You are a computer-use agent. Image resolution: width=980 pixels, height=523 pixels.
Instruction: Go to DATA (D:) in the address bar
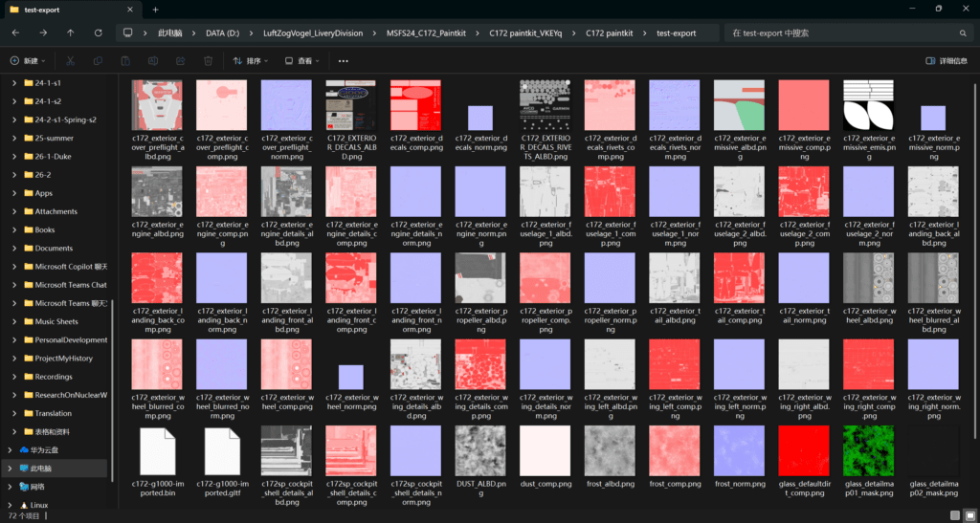click(x=227, y=33)
